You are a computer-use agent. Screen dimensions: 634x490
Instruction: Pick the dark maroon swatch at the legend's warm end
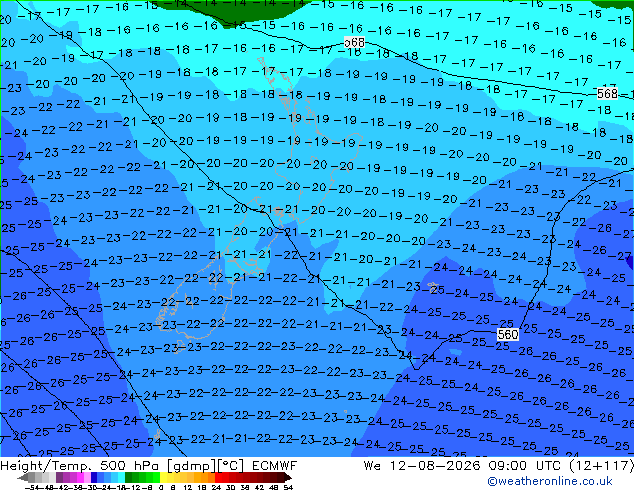click(x=280, y=477)
